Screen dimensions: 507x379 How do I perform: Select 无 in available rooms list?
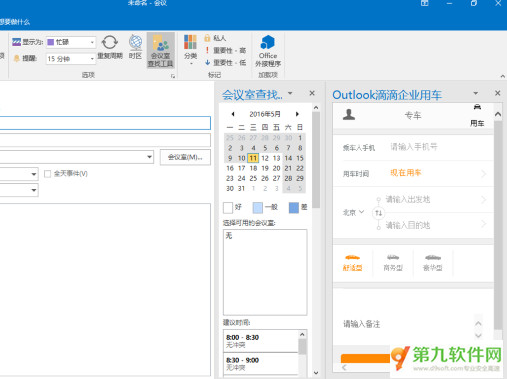[x=229, y=236]
